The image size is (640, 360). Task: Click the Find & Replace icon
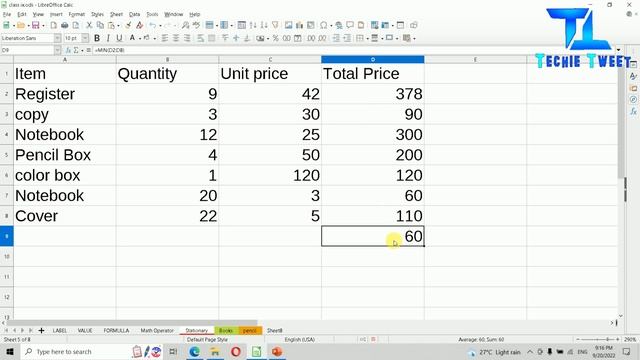click(185, 25)
